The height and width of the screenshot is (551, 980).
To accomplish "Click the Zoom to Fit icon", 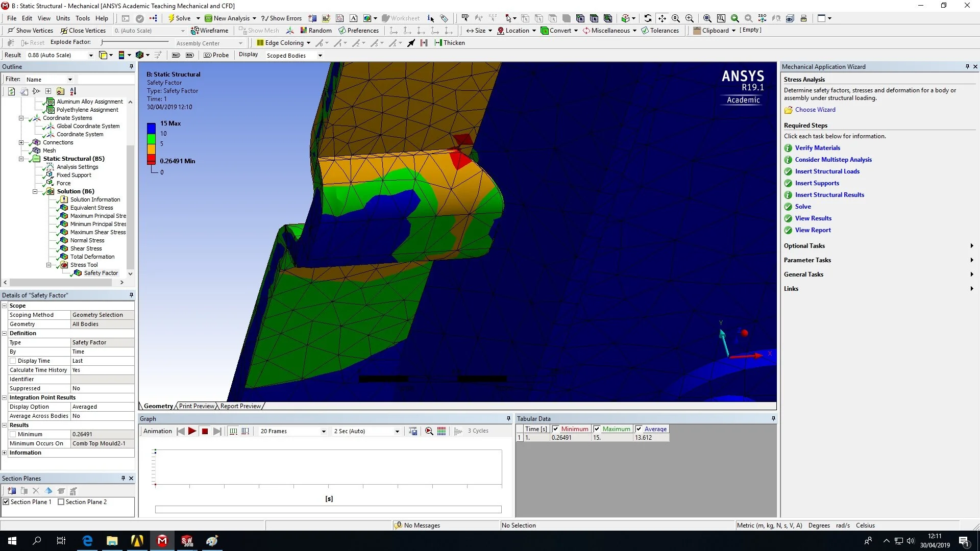I will tap(707, 18).
